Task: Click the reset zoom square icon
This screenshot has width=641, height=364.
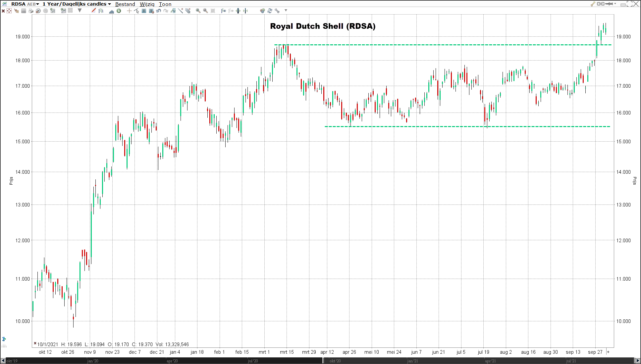Action: tap(213, 11)
